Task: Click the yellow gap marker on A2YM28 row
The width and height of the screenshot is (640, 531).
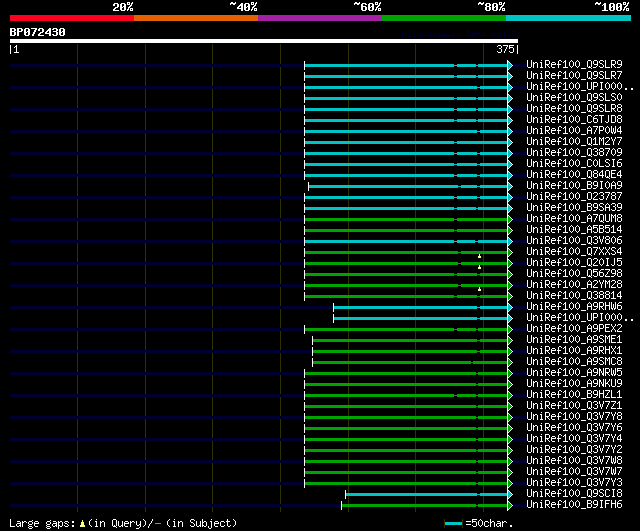Action: [x=479, y=290]
